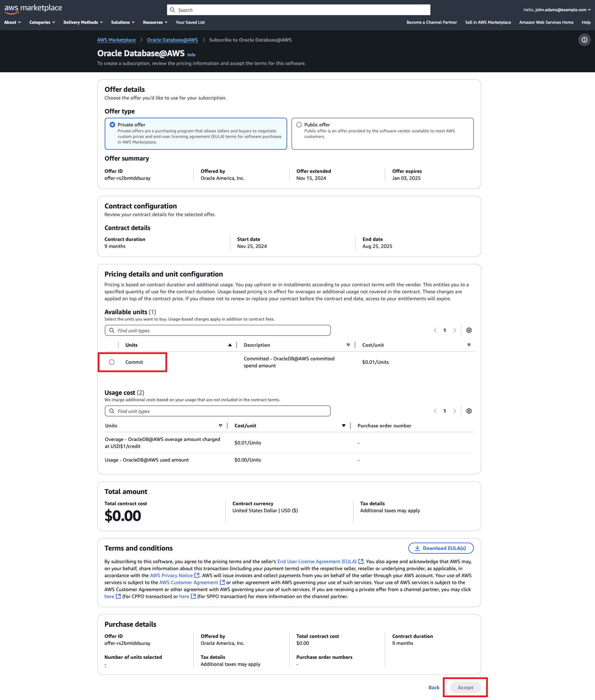Open the Description column sort dropdown
595x700 pixels.
pos(348,345)
